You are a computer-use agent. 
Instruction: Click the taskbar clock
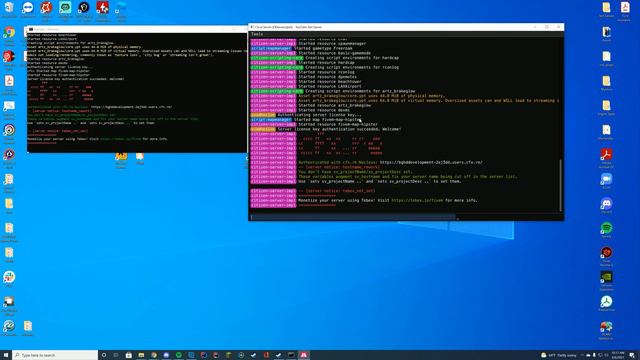(618, 355)
